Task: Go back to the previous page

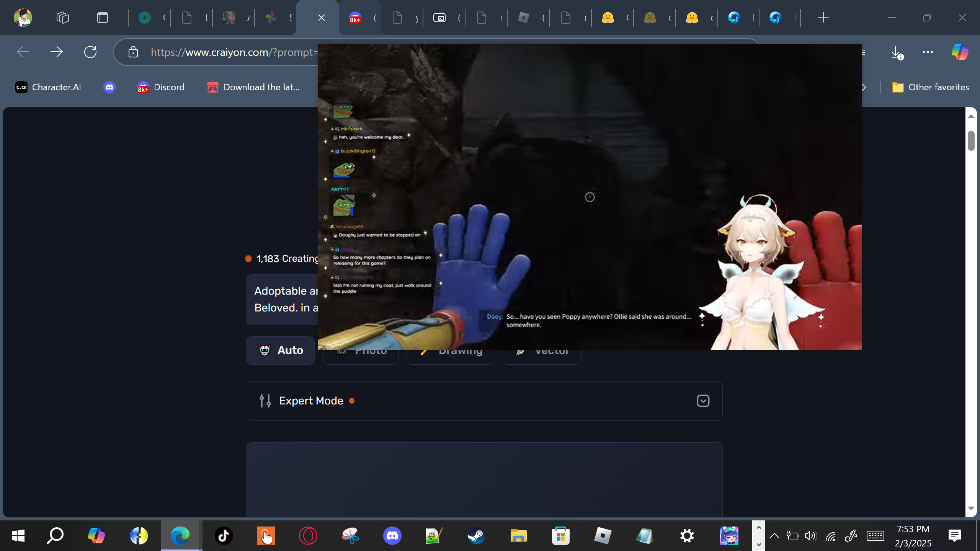Action: (23, 52)
